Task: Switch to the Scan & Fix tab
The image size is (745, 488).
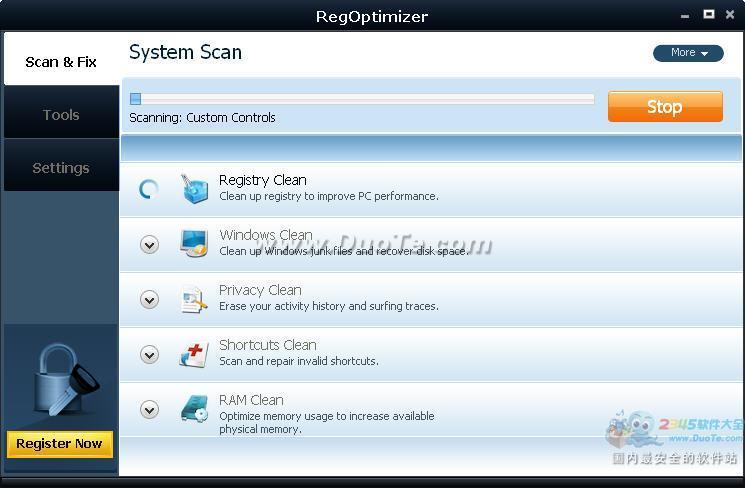Action: tap(61, 59)
